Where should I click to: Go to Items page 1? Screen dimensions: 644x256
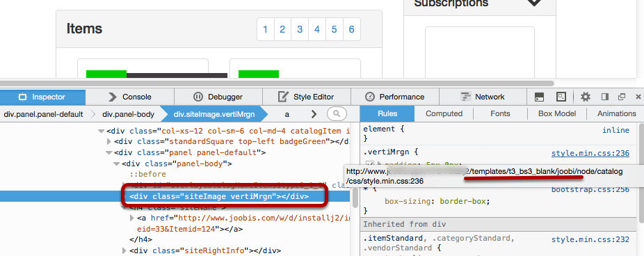[x=266, y=29]
